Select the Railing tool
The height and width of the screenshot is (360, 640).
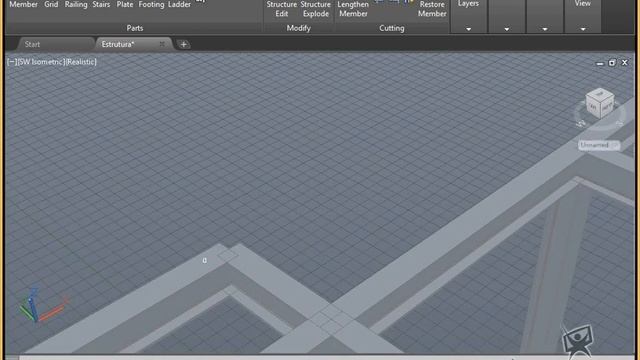pyautogui.click(x=76, y=4)
